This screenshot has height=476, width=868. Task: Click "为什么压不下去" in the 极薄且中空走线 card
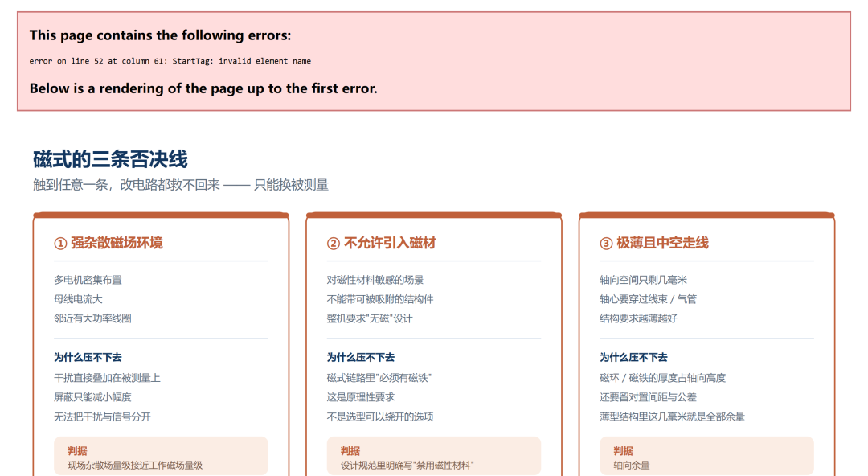coord(633,358)
